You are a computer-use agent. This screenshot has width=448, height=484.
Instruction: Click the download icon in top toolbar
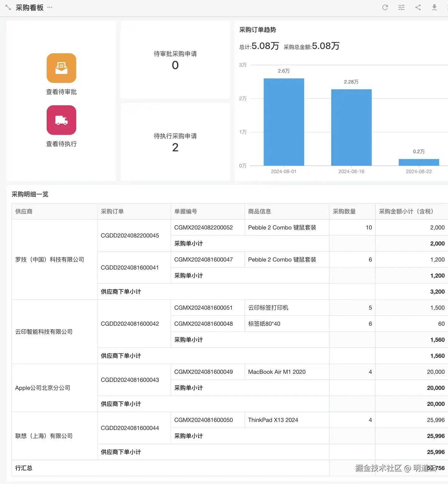click(435, 7)
